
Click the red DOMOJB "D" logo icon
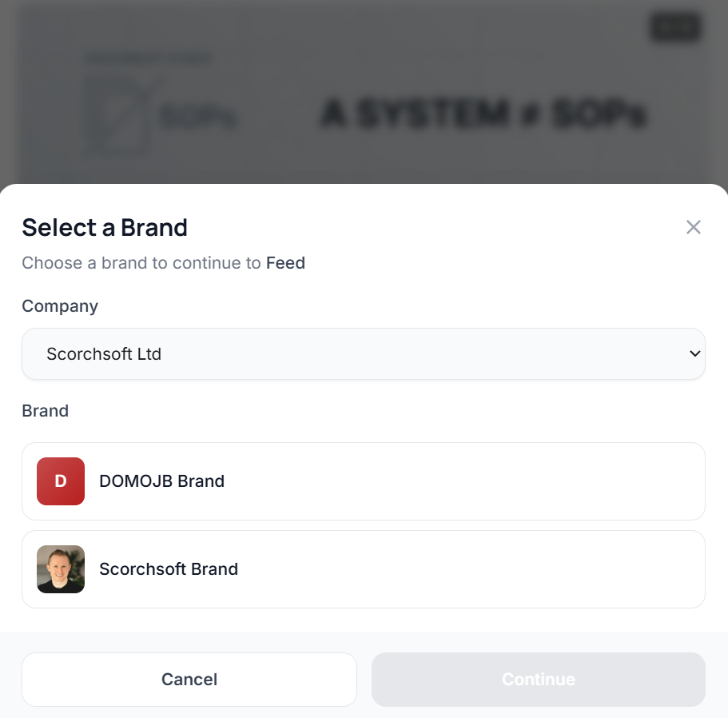(x=60, y=481)
